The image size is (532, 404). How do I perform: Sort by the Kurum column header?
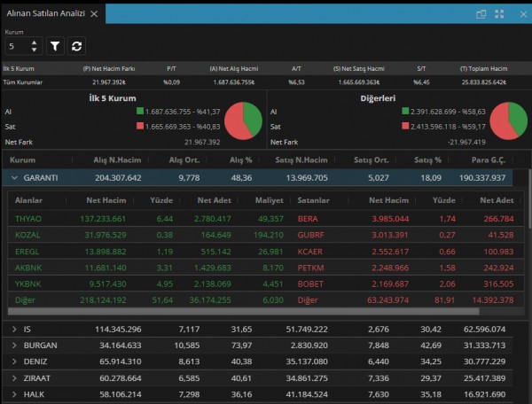pyautogui.click(x=22, y=160)
